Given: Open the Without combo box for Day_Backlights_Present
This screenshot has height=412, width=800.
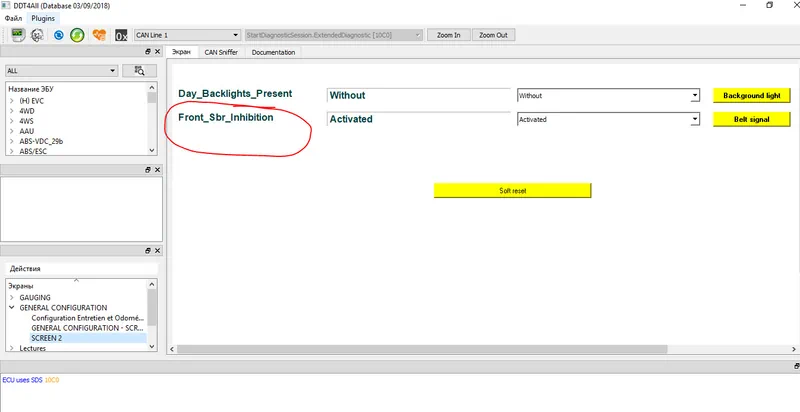Looking at the screenshot, I should point(608,95).
